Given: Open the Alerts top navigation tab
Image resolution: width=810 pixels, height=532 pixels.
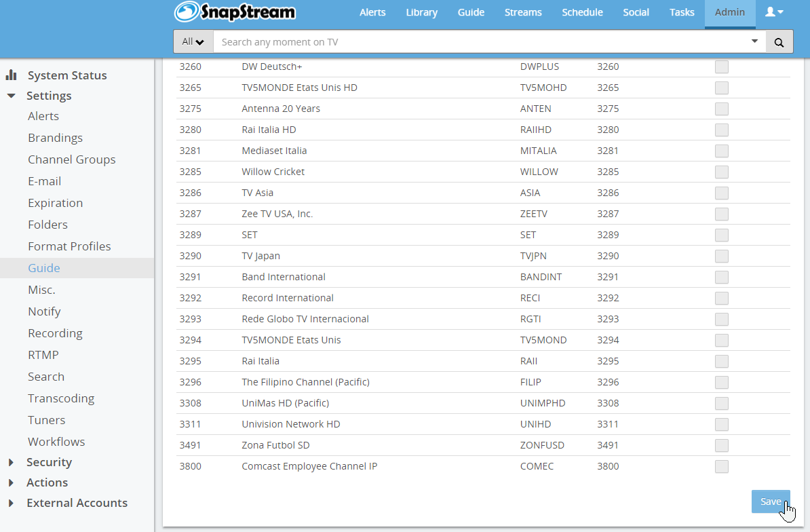Looking at the screenshot, I should 372,12.
